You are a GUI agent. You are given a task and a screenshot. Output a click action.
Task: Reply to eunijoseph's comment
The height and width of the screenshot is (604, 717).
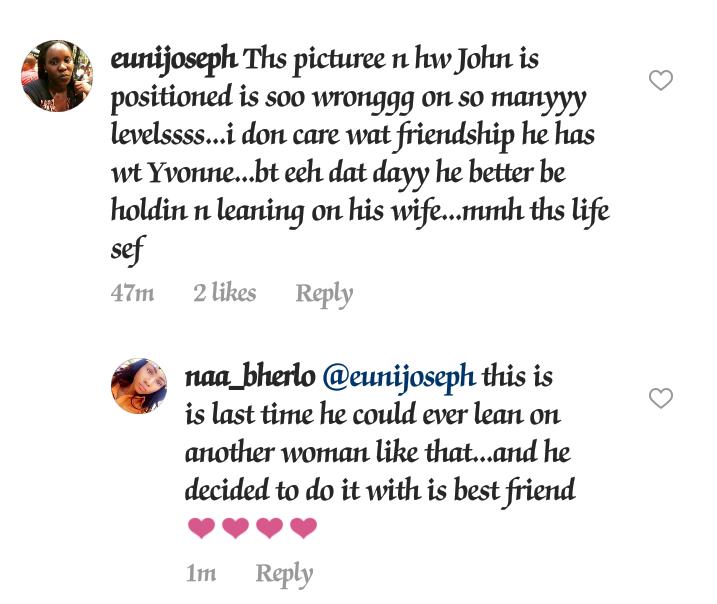click(324, 293)
